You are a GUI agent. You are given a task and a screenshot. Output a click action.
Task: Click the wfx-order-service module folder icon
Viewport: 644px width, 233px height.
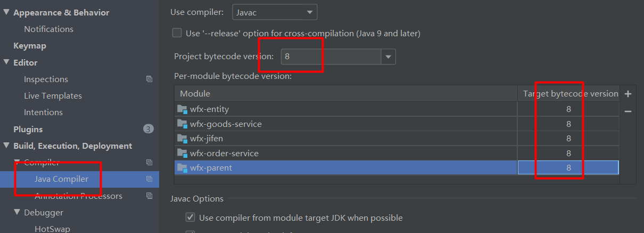tap(182, 153)
